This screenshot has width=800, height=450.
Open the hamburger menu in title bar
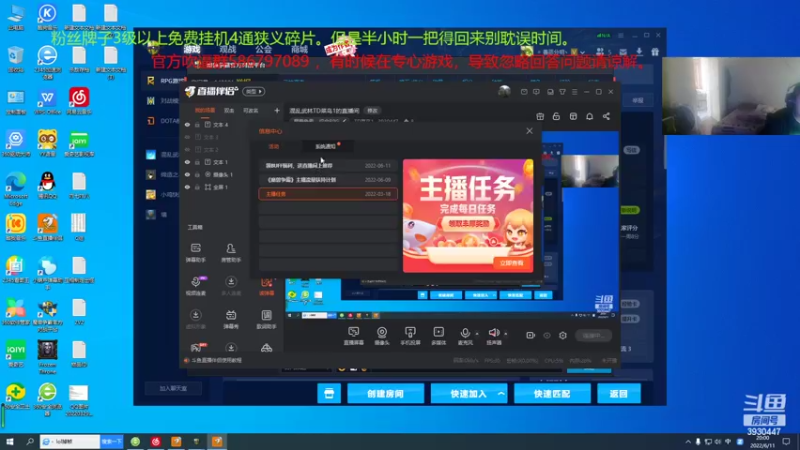(574, 92)
